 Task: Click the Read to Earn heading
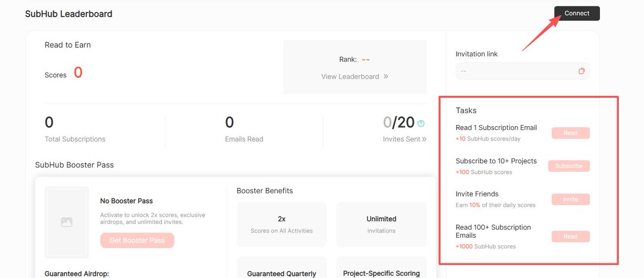[68, 45]
